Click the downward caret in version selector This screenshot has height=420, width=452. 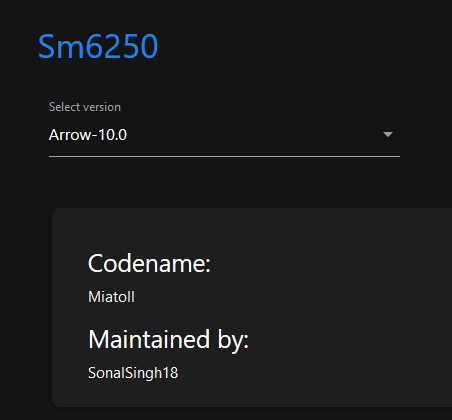[x=388, y=134]
